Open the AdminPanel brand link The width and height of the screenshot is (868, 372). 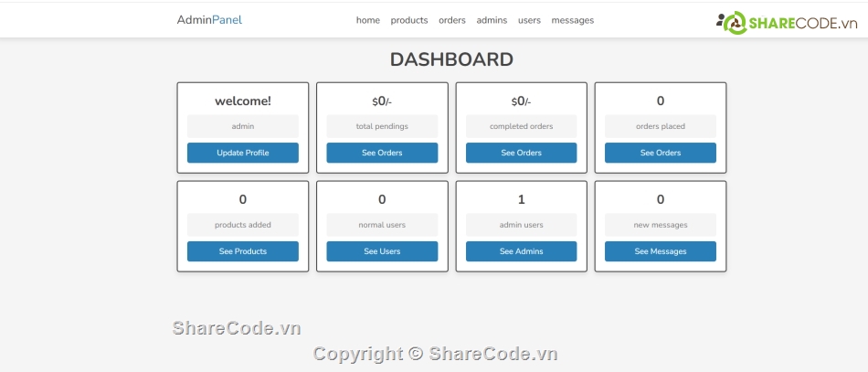(x=209, y=20)
